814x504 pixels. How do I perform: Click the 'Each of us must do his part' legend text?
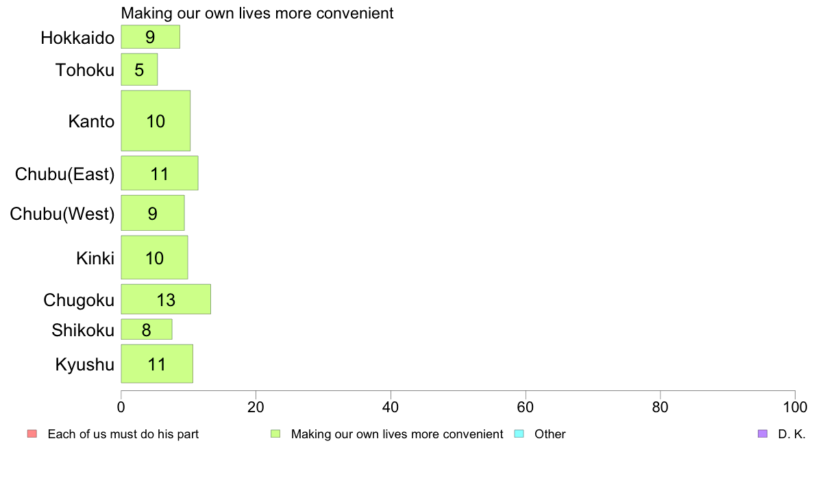click(x=123, y=434)
